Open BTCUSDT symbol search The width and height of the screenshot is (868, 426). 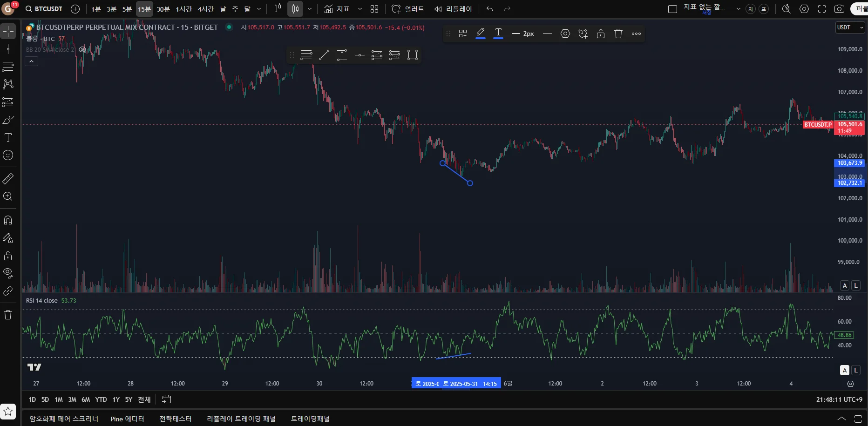pos(44,9)
